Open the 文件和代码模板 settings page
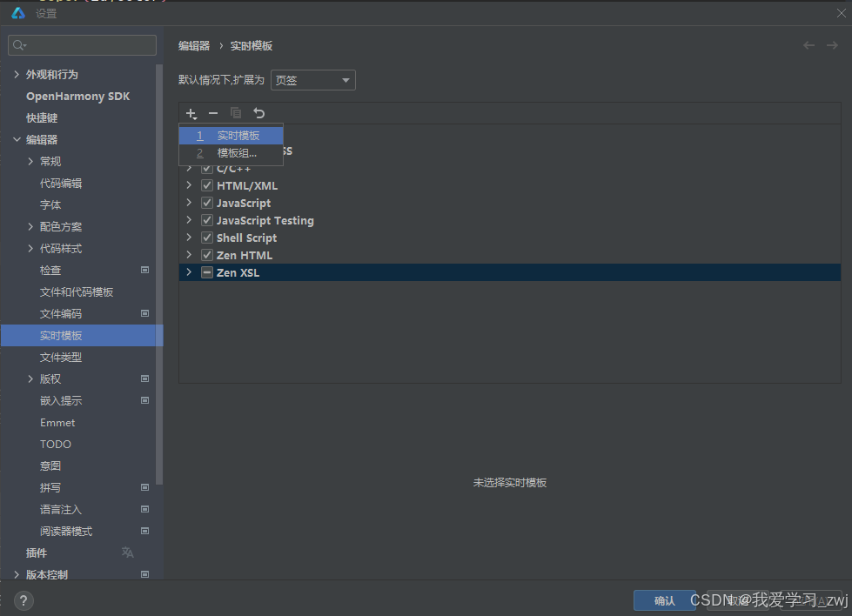852x616 pixels. [x=78, y=291]
